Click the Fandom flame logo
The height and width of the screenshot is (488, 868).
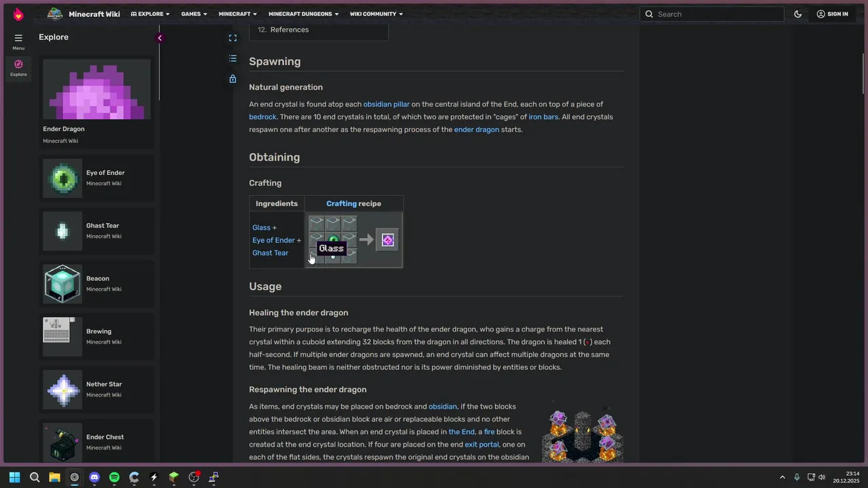[x=18, y=14]
